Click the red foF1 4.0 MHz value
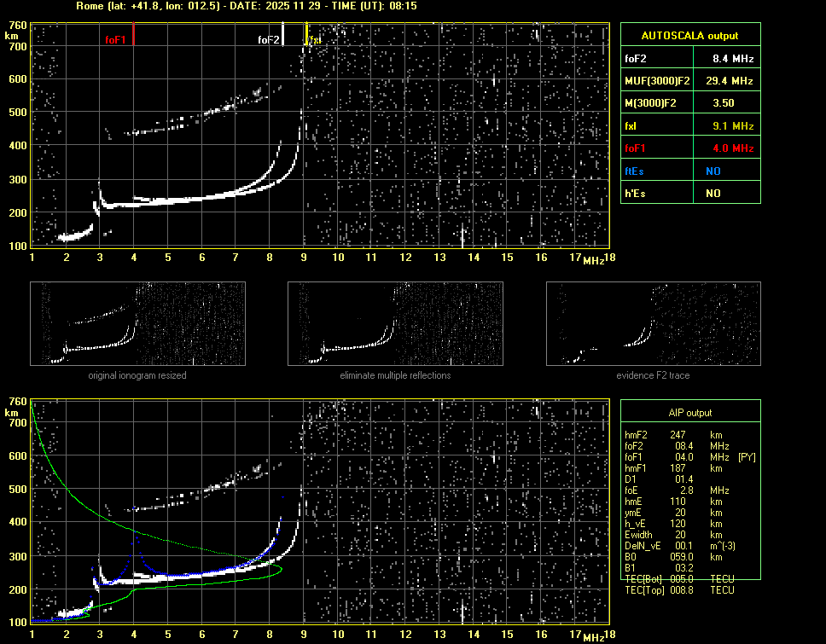 coord(732,148)
